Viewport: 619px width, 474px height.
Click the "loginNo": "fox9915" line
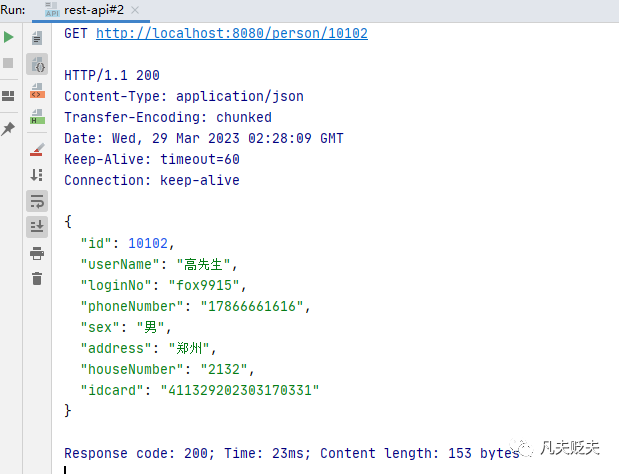tap(163, 285)
